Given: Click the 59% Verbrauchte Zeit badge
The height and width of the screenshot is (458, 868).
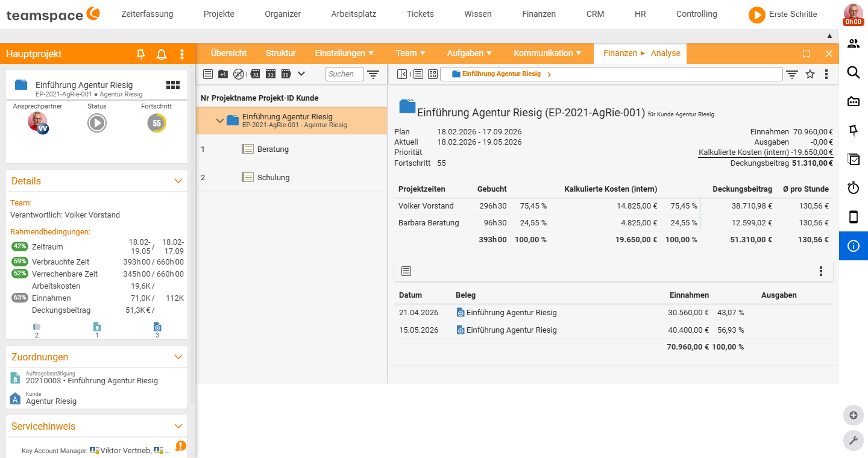Looking at the screenshot, I should tap(20, 262).
